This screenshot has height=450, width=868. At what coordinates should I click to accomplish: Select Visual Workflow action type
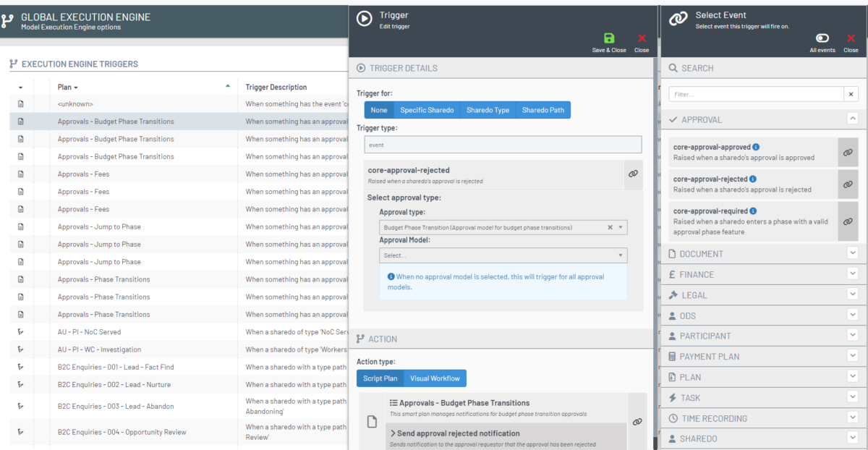435,378
